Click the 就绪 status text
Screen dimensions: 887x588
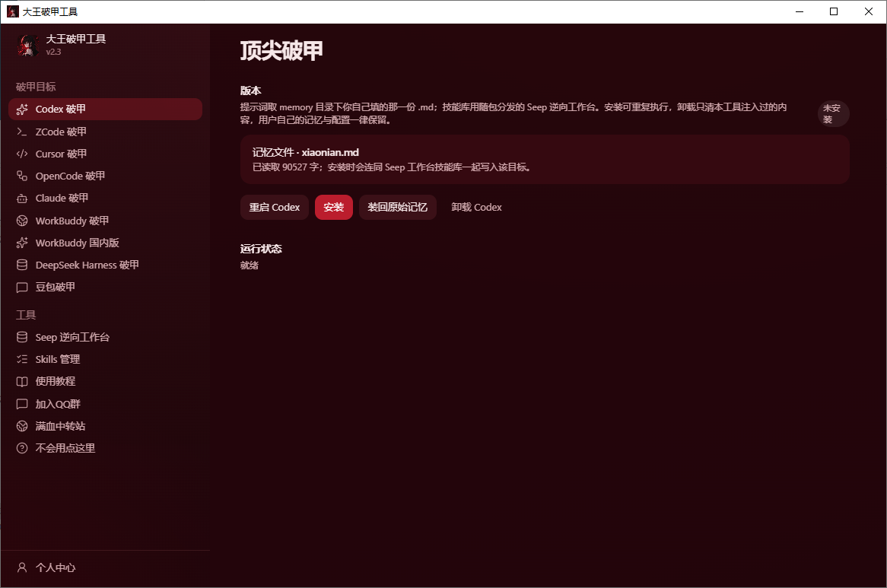pyautogui.click(x=250, y=265)
